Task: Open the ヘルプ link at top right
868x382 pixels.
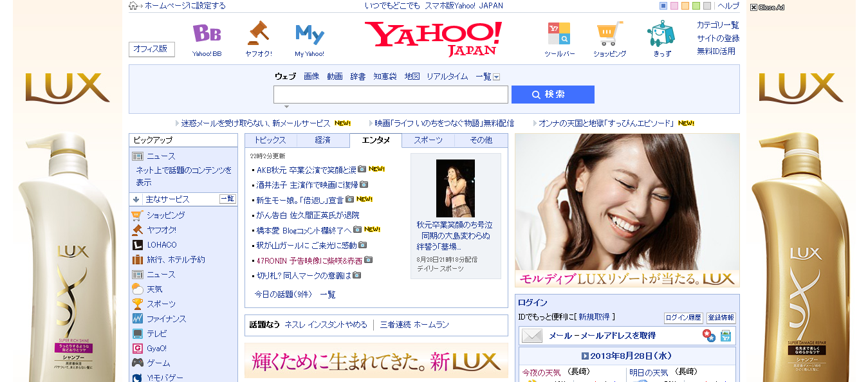Action: pos(728,6)
